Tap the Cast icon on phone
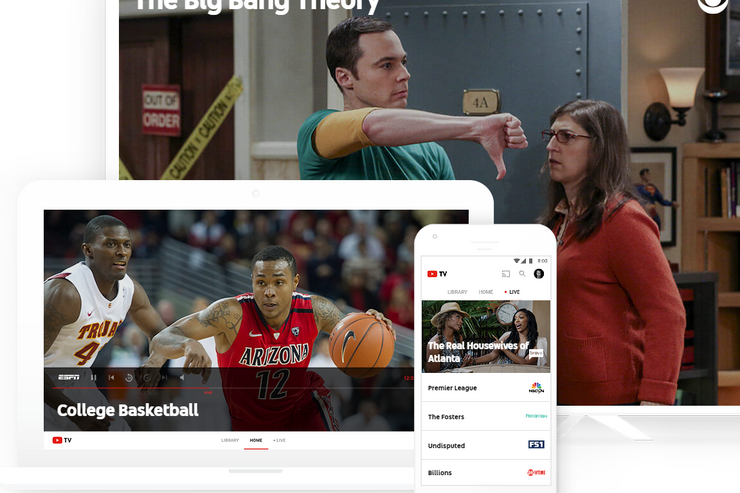 click(506, 274)
